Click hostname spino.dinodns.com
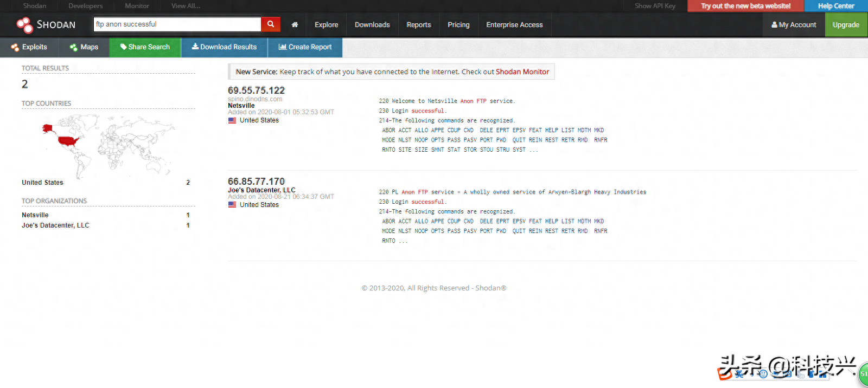868x388 pixels. pyautogui.click(x=255, y=99)
